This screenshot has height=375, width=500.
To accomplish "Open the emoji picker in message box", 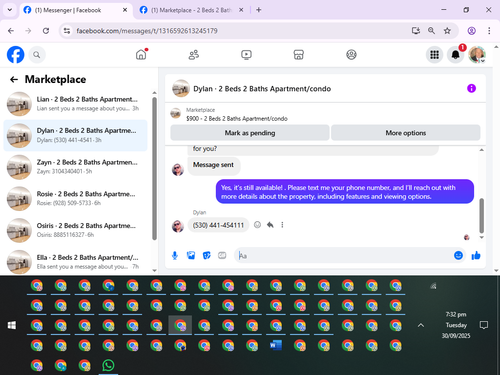I will pos(458,255).
